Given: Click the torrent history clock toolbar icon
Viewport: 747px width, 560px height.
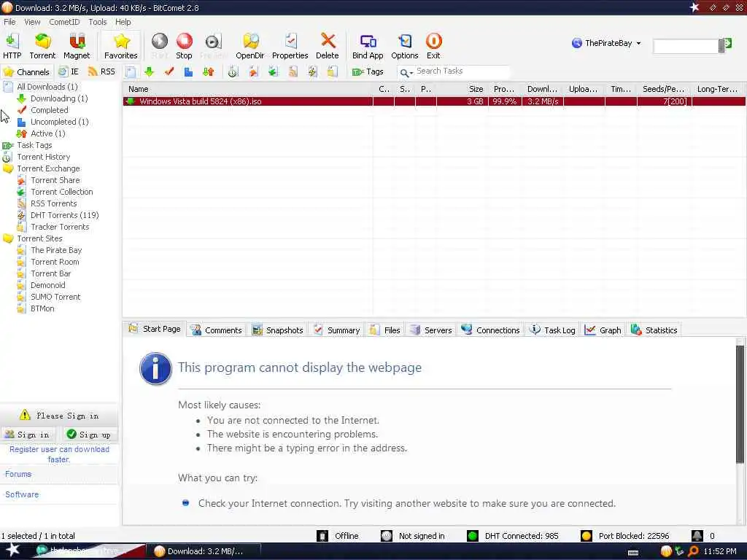Looking at the screenshot, I should click(233, 72).
